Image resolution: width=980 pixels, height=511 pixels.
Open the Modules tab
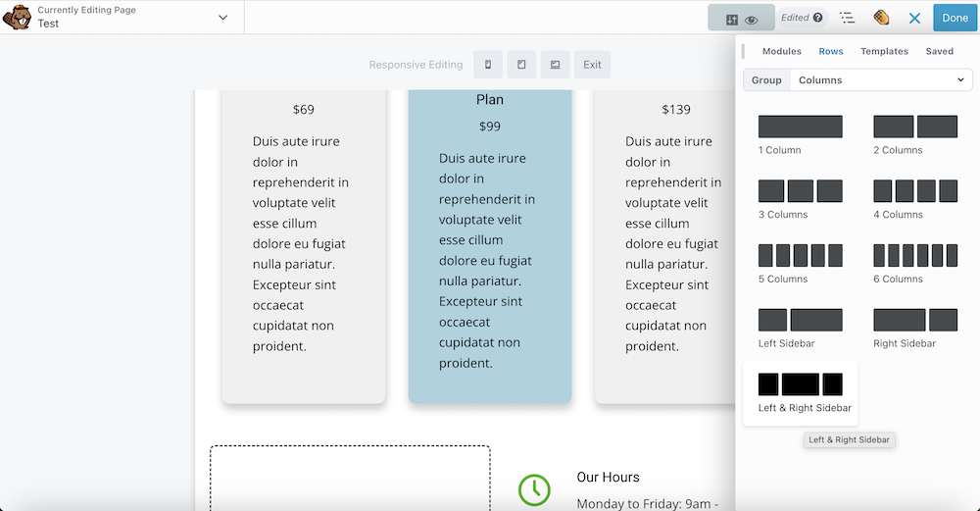[x=781, y=51]
